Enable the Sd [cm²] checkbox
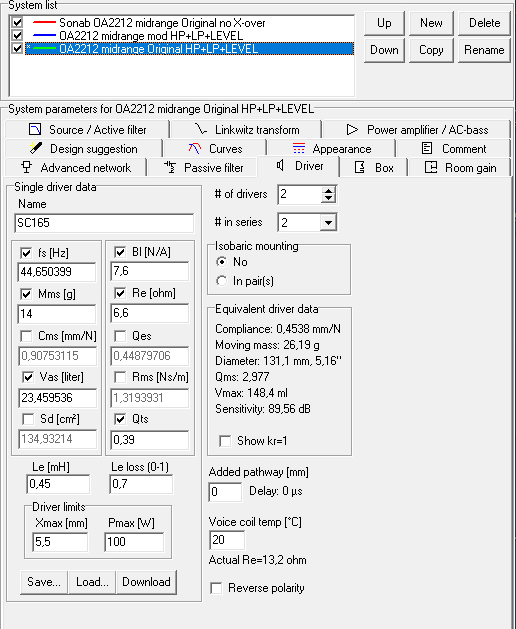This screenshot has height=629, width=516. tap(28, 419)
